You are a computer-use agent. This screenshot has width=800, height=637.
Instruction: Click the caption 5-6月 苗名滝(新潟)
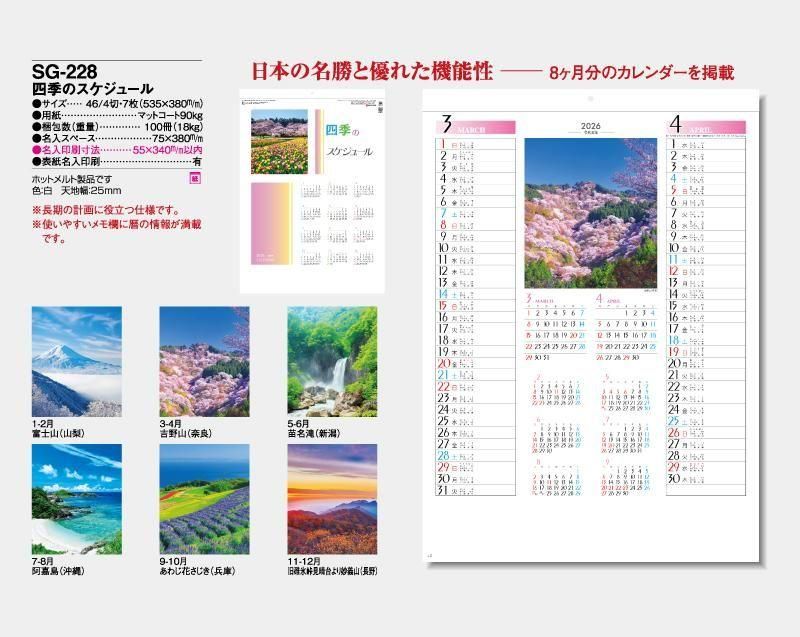(x=313, y=429)
